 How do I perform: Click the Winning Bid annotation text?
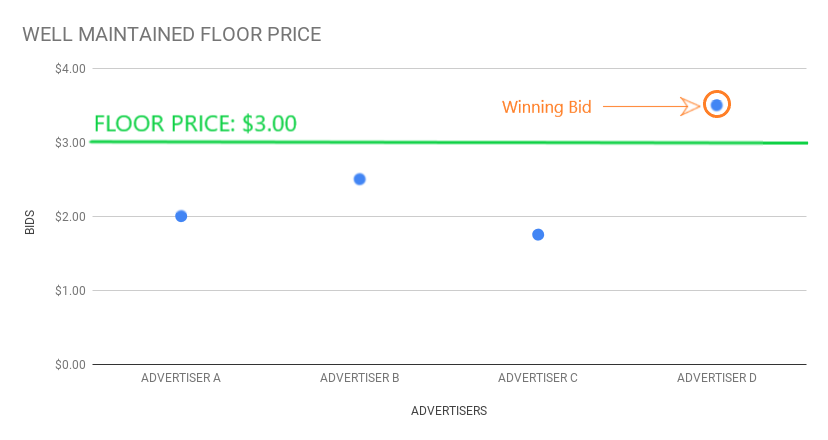pos(547,107)
